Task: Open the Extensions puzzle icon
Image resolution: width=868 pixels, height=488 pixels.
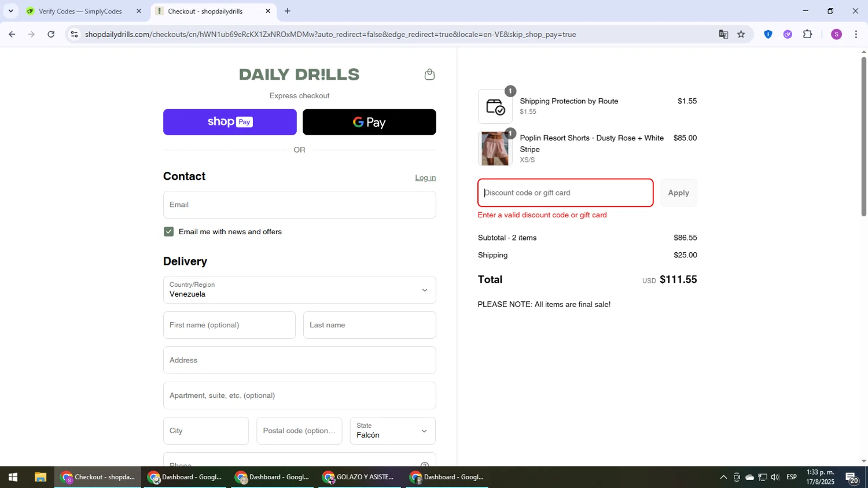Action: tap(808, 34)
